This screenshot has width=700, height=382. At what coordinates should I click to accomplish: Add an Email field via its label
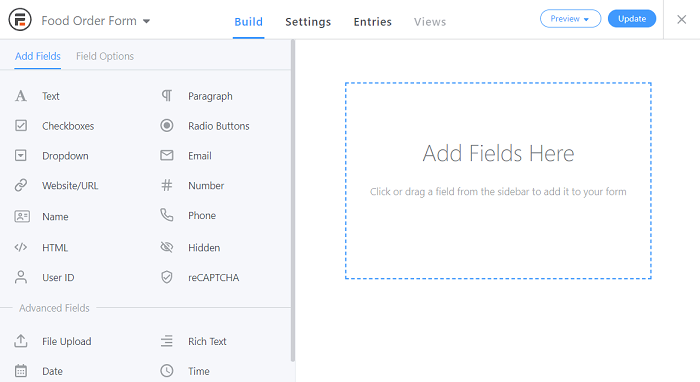(x=200, y=156)
